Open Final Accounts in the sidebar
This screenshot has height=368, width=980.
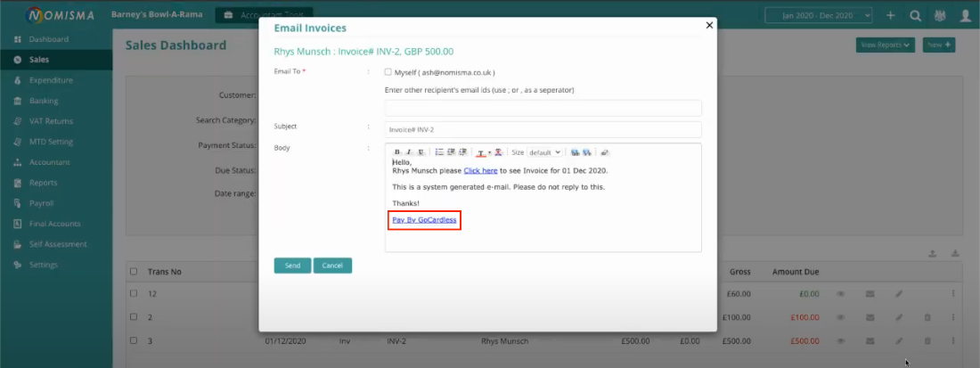tap(56, 224)
